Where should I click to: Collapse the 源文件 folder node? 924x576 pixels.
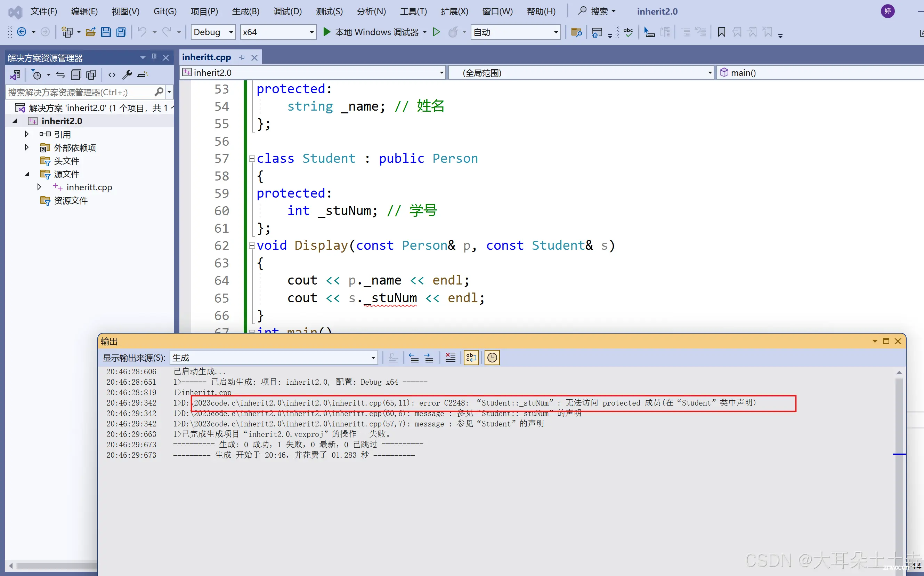pos(27,174)
